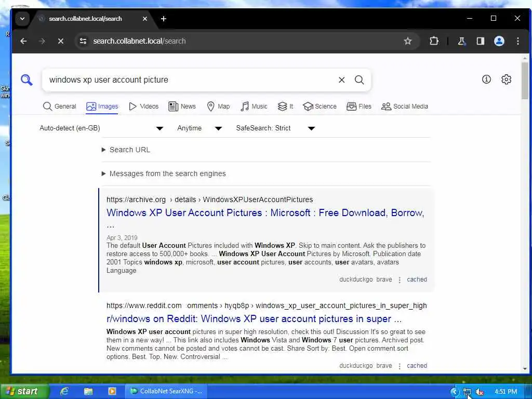The width and height of the screenshot is (532, 399).
Task: Close the search.collabnet.local tab
Action: coord(145,19)
